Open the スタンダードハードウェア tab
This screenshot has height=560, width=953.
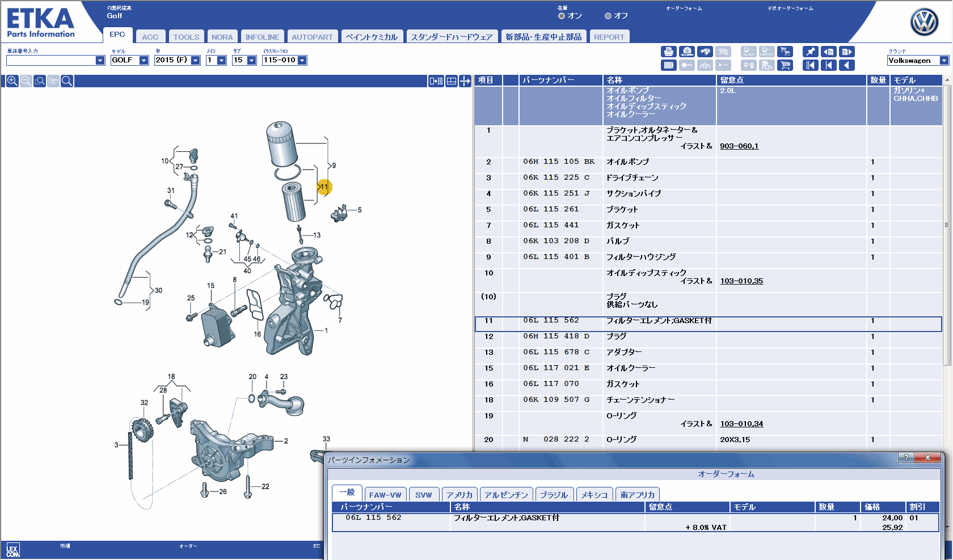(x=452, y=37)
